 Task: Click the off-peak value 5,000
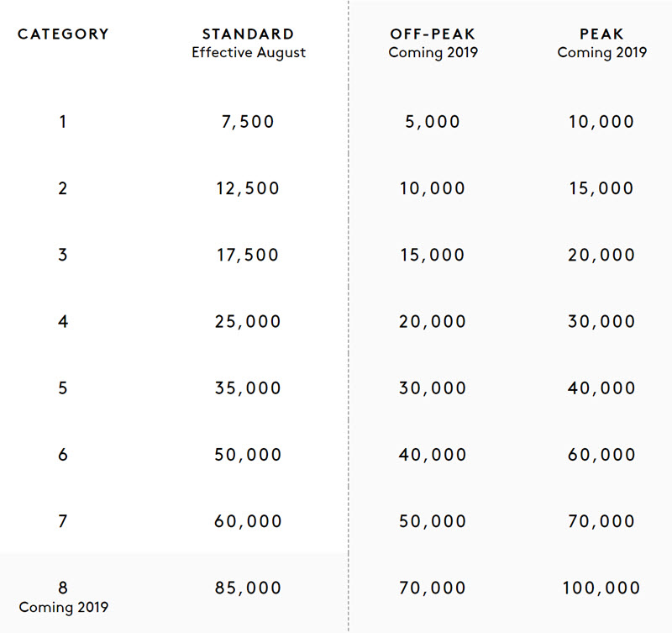point(433,122)
